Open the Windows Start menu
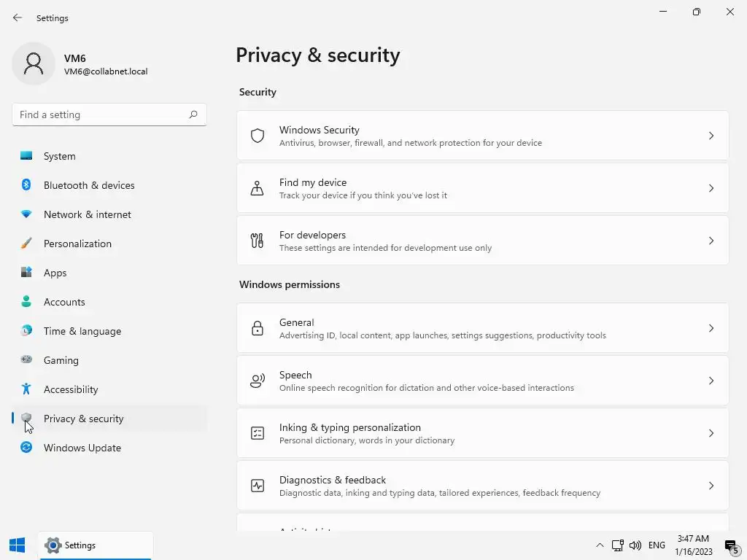The width and height of the screenshot is (747, 560). pos(18,545)
